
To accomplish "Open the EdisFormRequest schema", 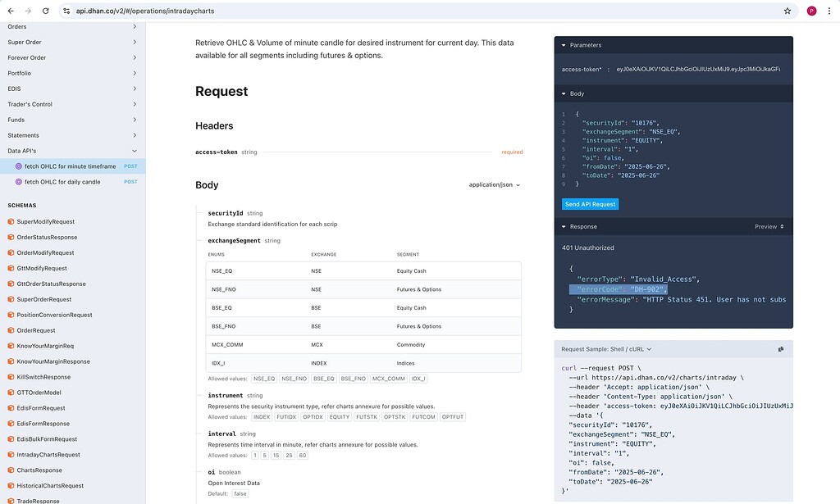I will pos(41,407).
